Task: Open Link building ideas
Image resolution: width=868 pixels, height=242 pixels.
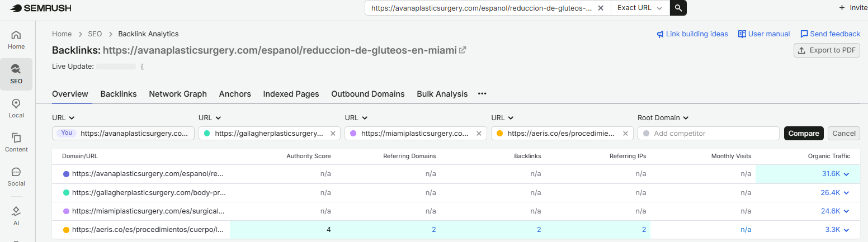Action: tap(692, 34)
